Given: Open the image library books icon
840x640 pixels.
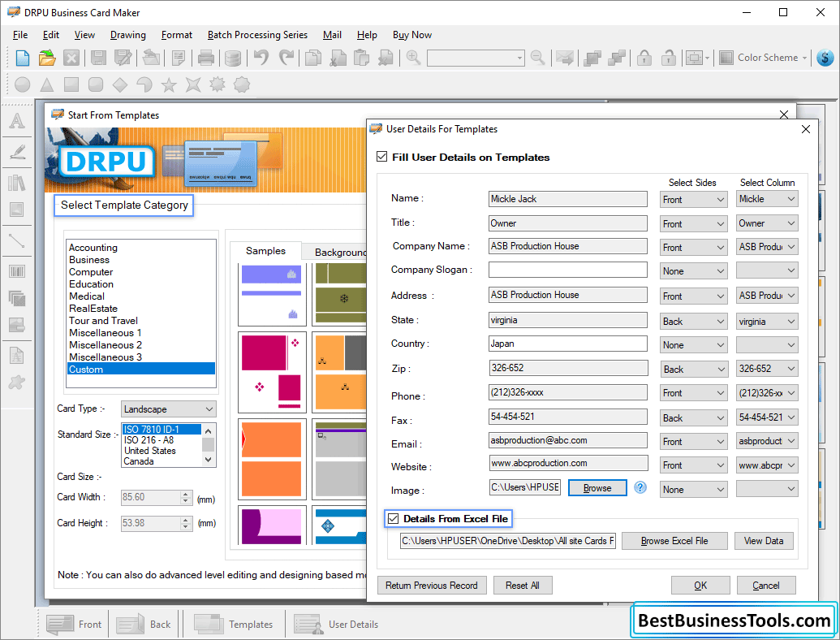Looking at the screenshot, I should click(17, 183).
